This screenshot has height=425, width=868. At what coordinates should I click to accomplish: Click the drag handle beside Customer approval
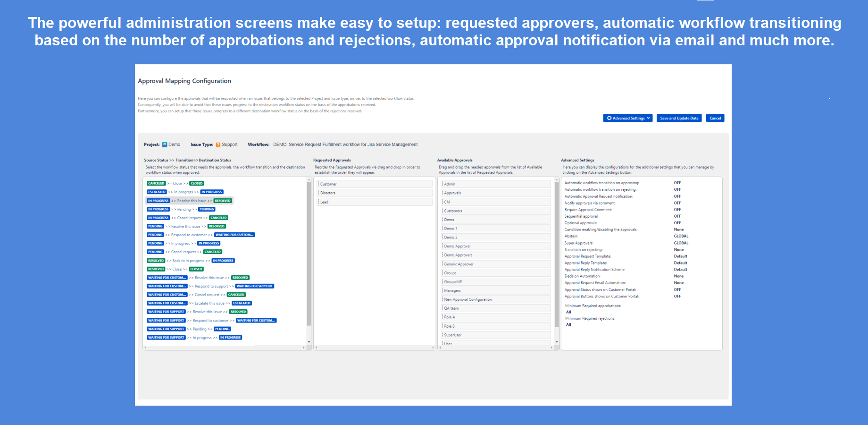(x=318, y=184)
